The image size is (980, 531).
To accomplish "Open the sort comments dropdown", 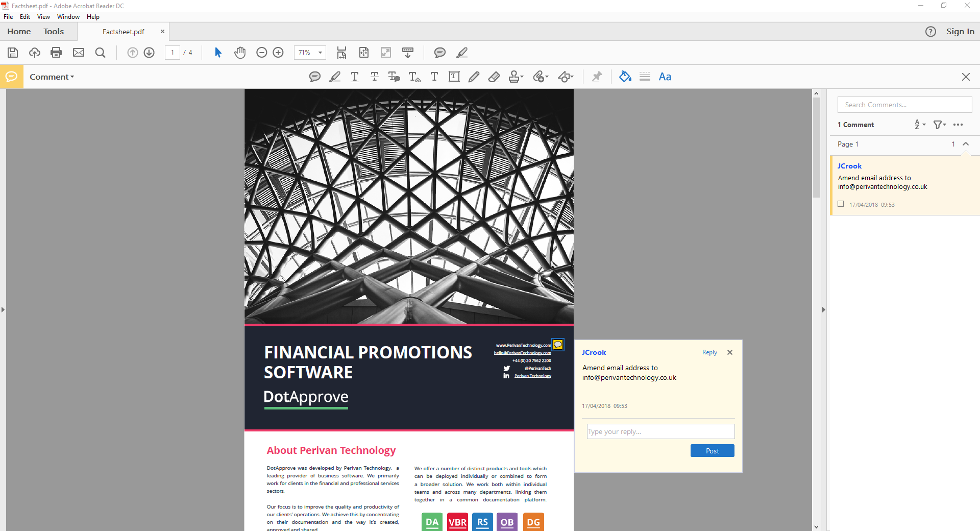I will pyautogui.click(x=920, y=125).
